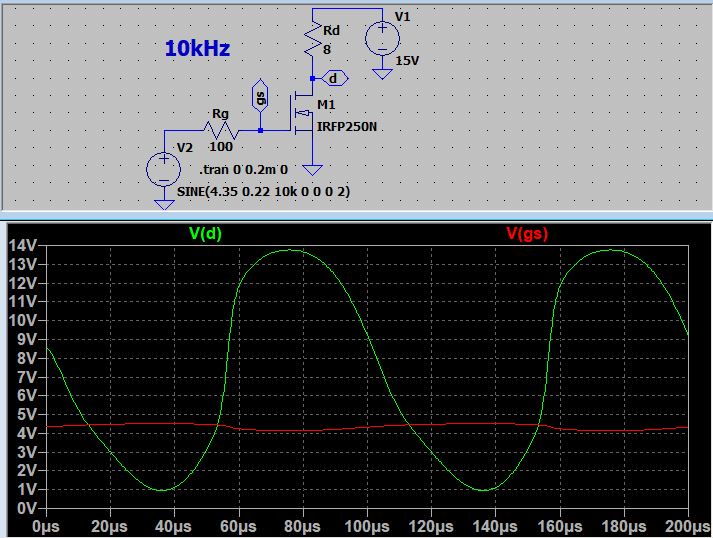The height and width of the screenshot is (538, 713).
Task: Select the M1 MOSFET symbol
Action: (x=301, y=114)
